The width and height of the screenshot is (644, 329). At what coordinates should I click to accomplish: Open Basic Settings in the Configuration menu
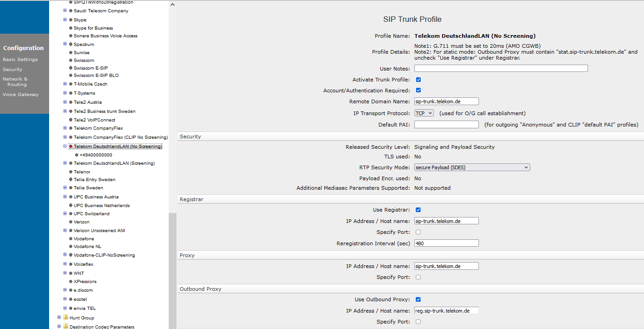tap(20, 60)
